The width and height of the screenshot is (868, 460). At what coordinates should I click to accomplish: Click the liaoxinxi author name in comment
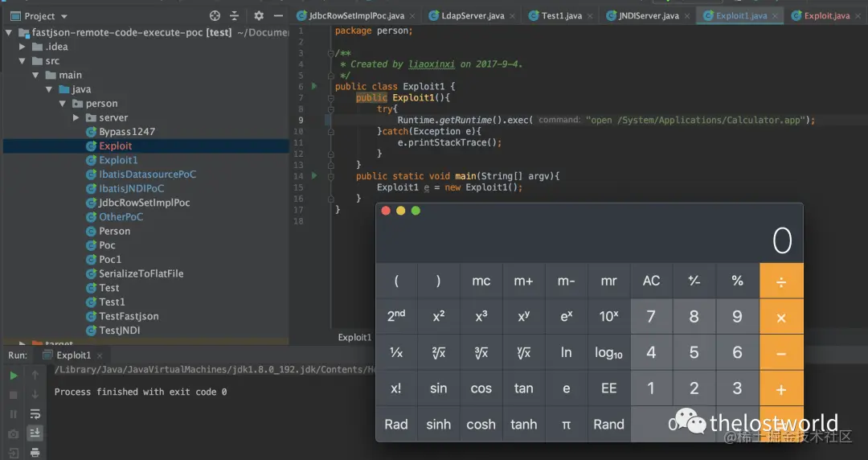[x=432, y=64]
